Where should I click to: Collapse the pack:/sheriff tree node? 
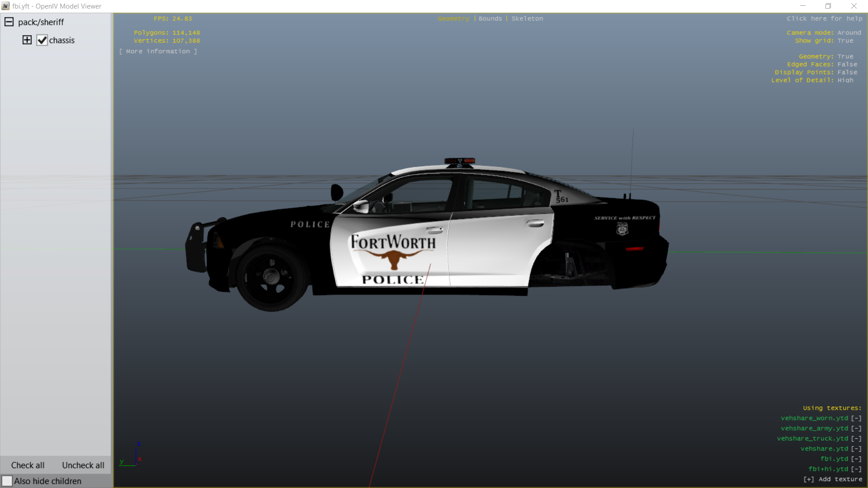(9, 22)
